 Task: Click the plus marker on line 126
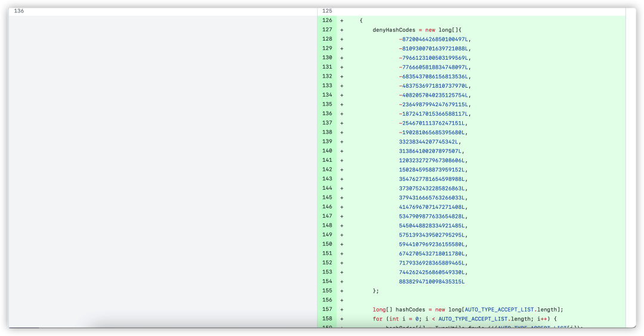[x=342, y=20]
